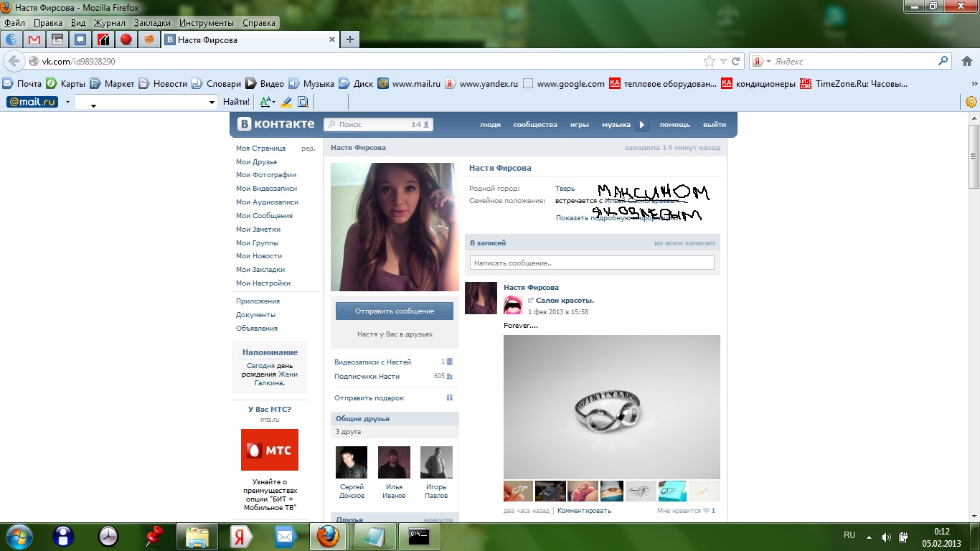
Task: Open the Видео bookmark
Action: [265, 83]
